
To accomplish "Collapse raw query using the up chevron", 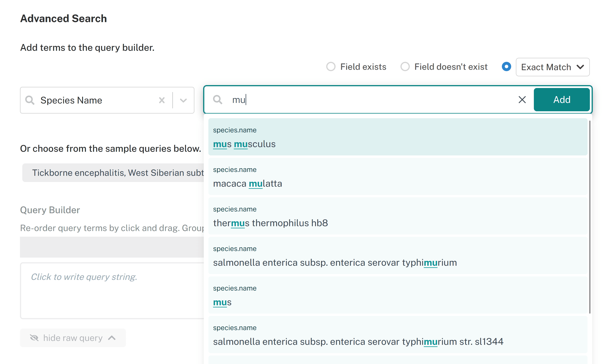I will pyautogui.click(x=112, y=338).
